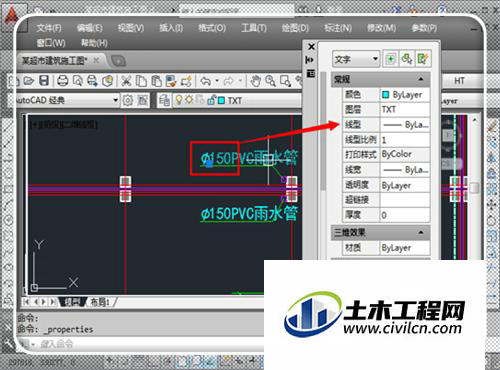
Task: Switch to the 布局1 layout tab
Action: click(x=100, y=302)
